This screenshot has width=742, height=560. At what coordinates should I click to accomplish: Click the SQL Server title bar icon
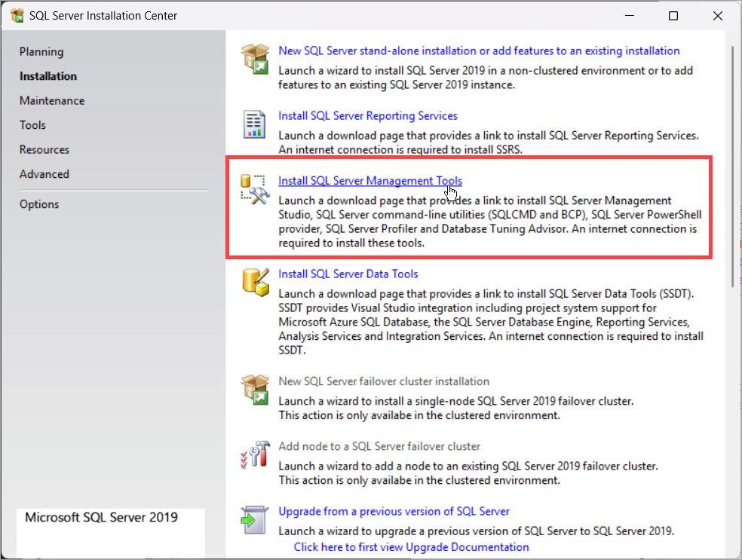17,16
